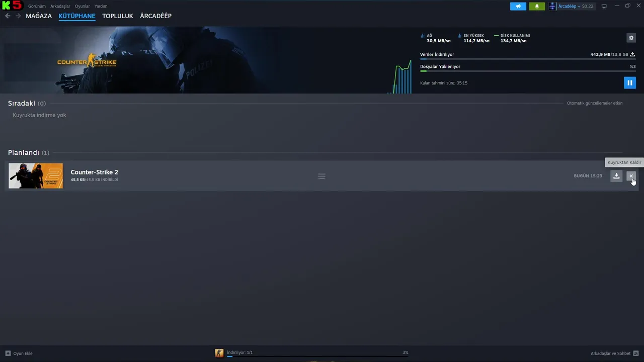This screenshot has width=644, height=362.
Task: Click the Counter-Strike icon in status bar
Action: (219, 353)
